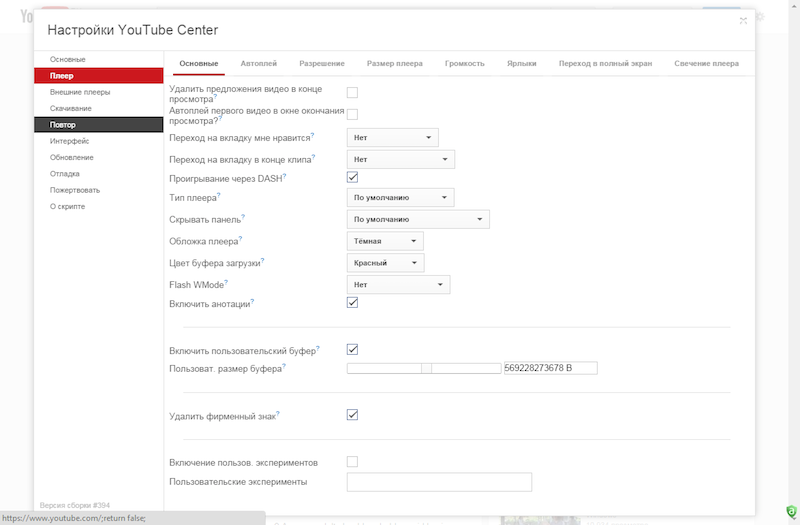Close the YouTube Center settings dialog
The image size is (800, 525).
click(x=743, y=20)
